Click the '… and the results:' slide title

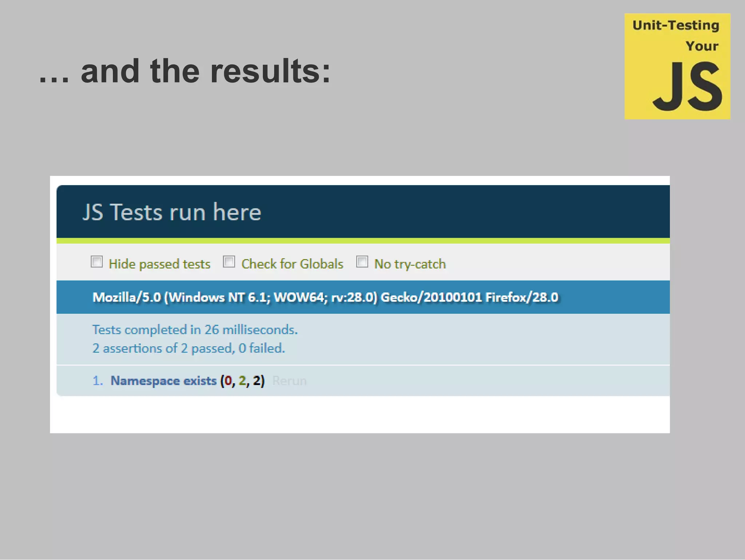click(185, 71)
